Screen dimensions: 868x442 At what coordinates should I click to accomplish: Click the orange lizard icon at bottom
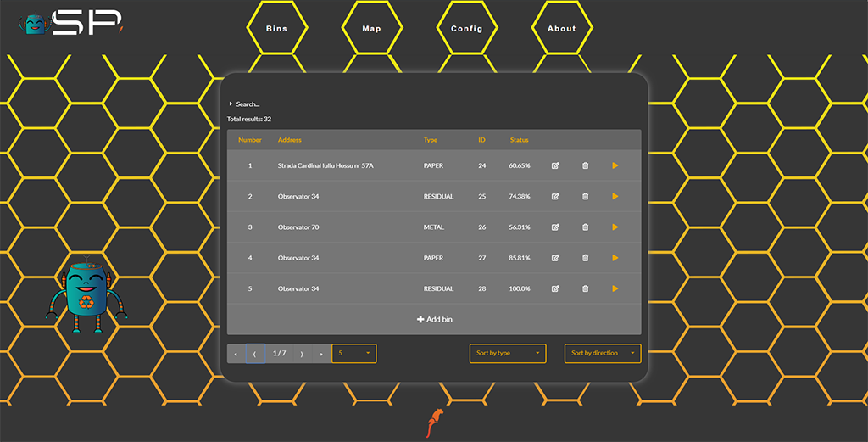click(x=435, y=422)
